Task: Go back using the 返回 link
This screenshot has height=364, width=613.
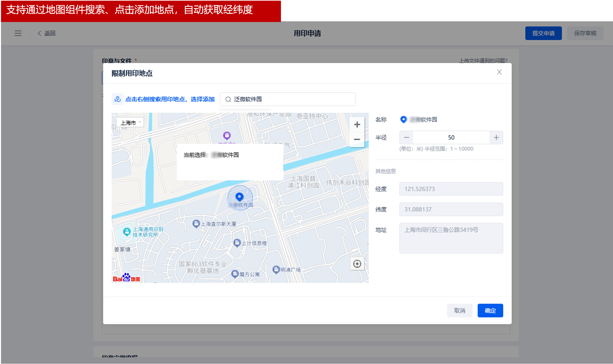Action: [x=47, y=33]
